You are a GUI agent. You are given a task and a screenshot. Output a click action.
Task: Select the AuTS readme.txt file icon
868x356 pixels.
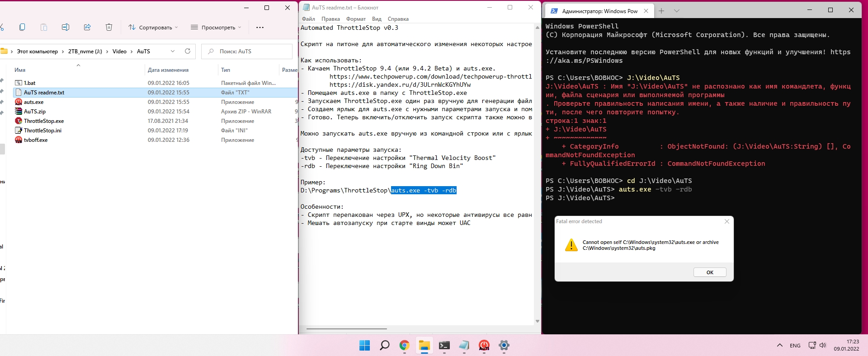[x=19, y=92]
